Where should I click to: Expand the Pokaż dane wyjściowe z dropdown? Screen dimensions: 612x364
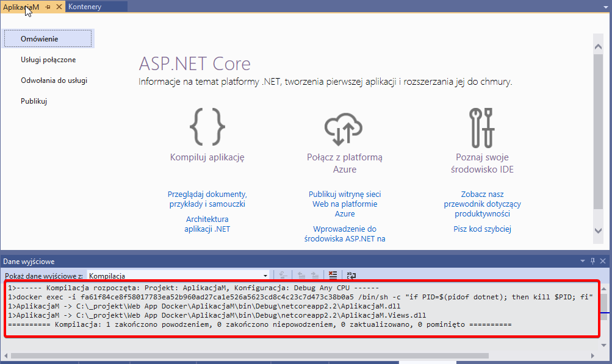point(265,276)
